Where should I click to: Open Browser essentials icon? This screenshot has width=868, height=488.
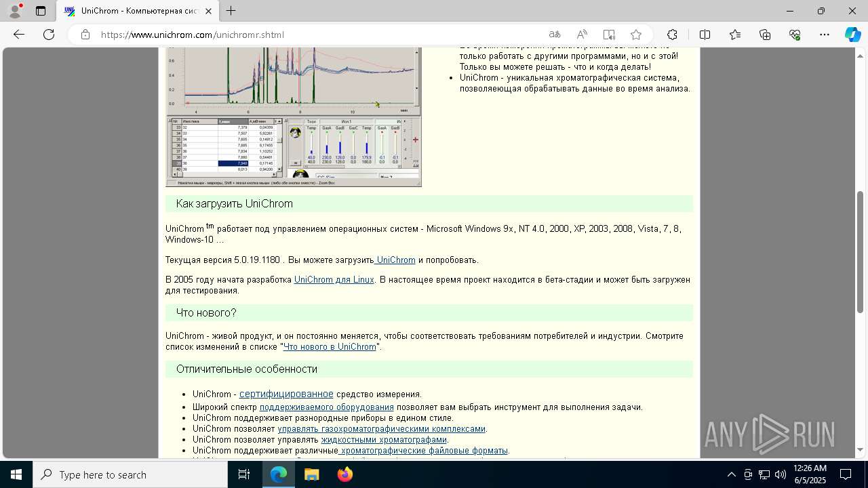pyautogui.click(x=795, y=35)
